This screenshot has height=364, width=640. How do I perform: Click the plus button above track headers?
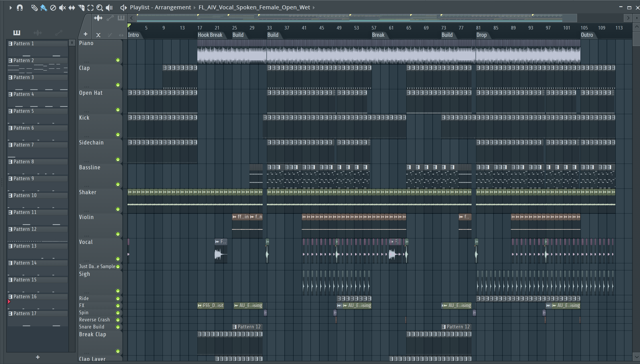click(x=85, y=34)
